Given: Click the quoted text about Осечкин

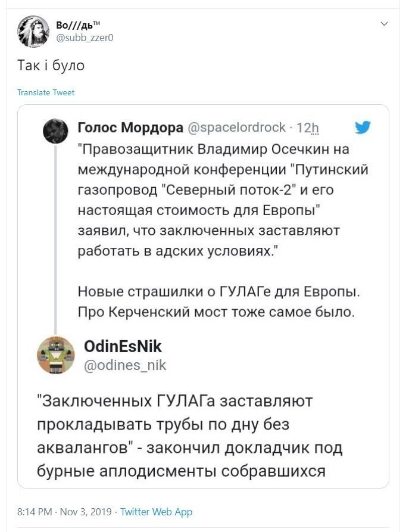Looking at the screenshot, I should pyautogui.click(x=223, y=200).
